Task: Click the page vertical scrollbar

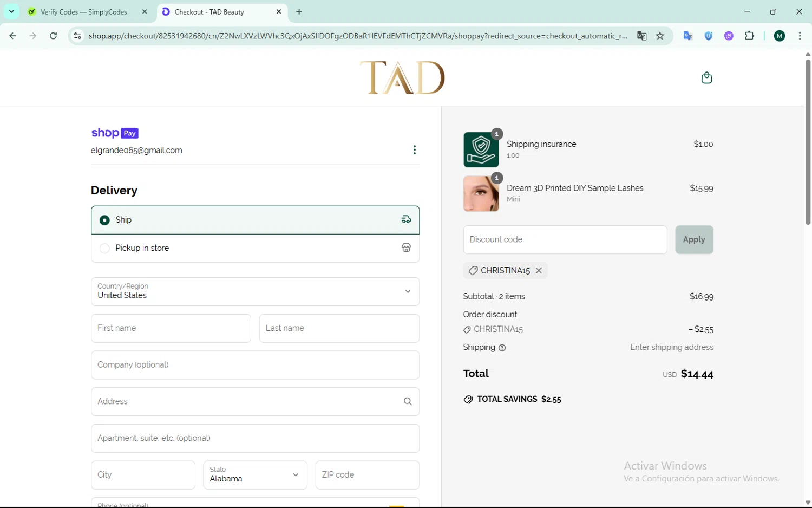Action: 808,142
